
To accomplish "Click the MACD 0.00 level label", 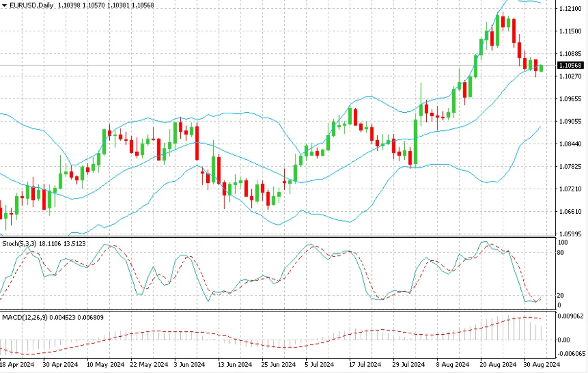I will click(x=564, y=340).
